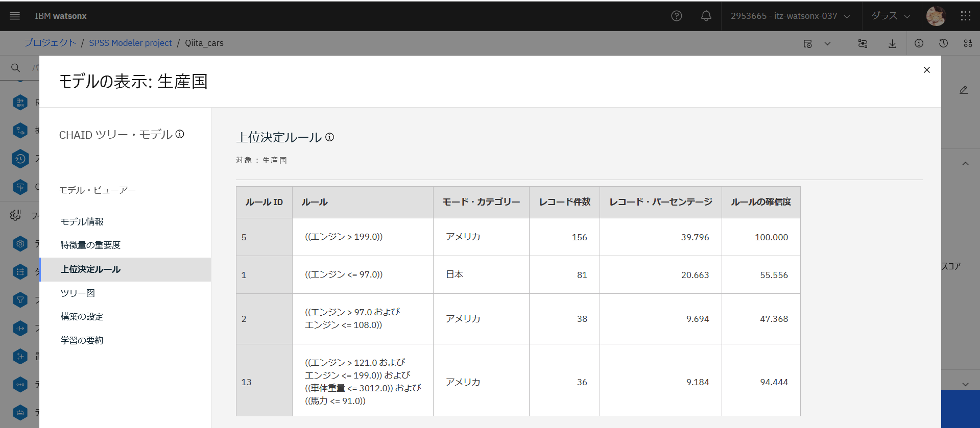Screen dimensions: 980x428
Task: Select the RFM node icon in palette
Action: [x=20, y=103]
